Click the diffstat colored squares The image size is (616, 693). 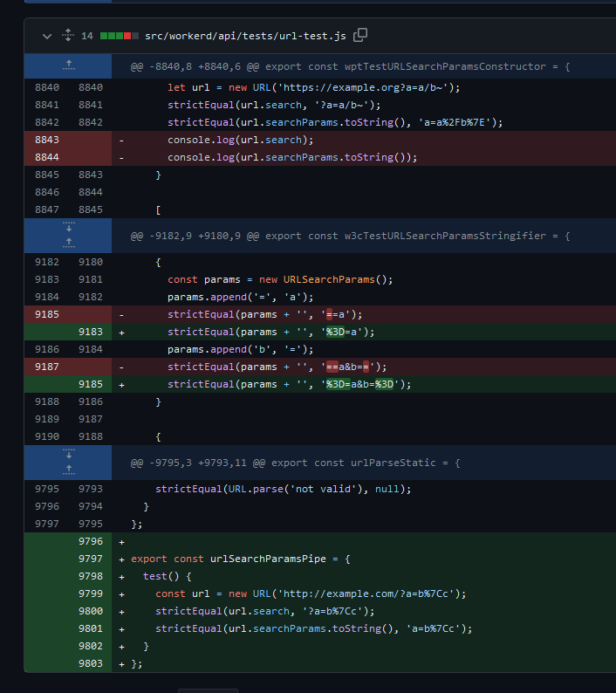[120, 36]
